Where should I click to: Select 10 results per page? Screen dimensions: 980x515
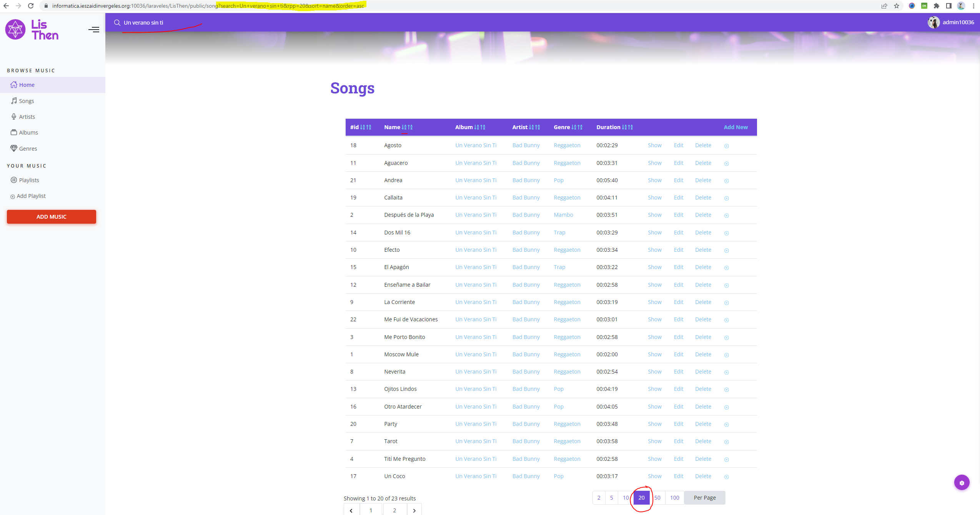[x=626, y=498]
